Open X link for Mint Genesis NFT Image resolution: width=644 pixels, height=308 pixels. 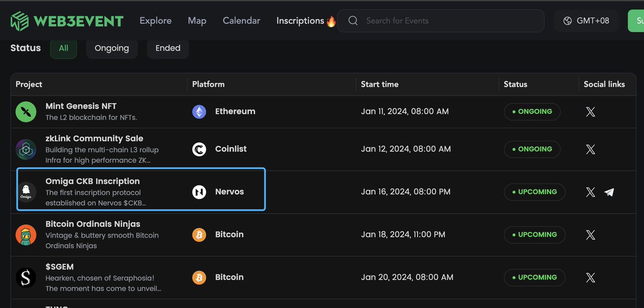pos(590,112)
